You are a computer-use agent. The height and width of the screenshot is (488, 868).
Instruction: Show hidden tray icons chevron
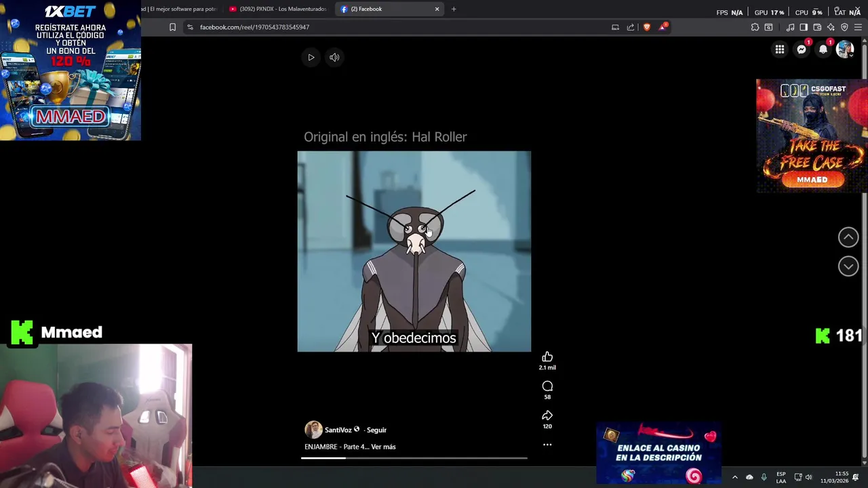pos(734,477)
